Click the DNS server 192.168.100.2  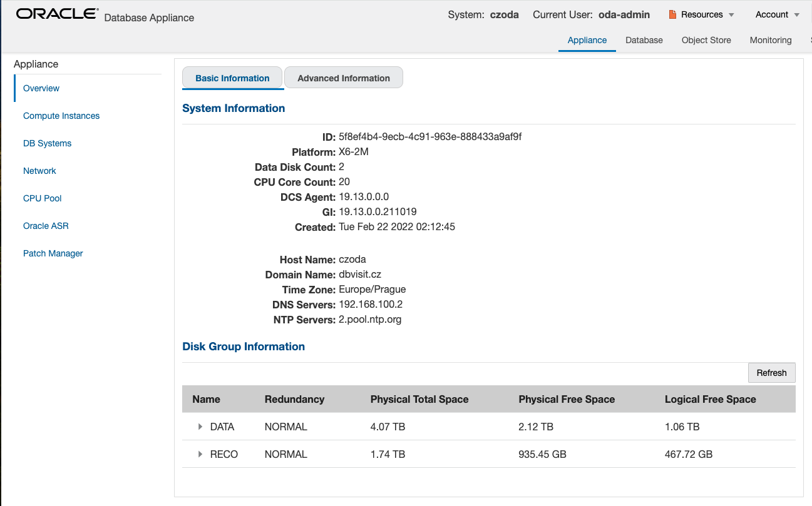pos(371,304)
